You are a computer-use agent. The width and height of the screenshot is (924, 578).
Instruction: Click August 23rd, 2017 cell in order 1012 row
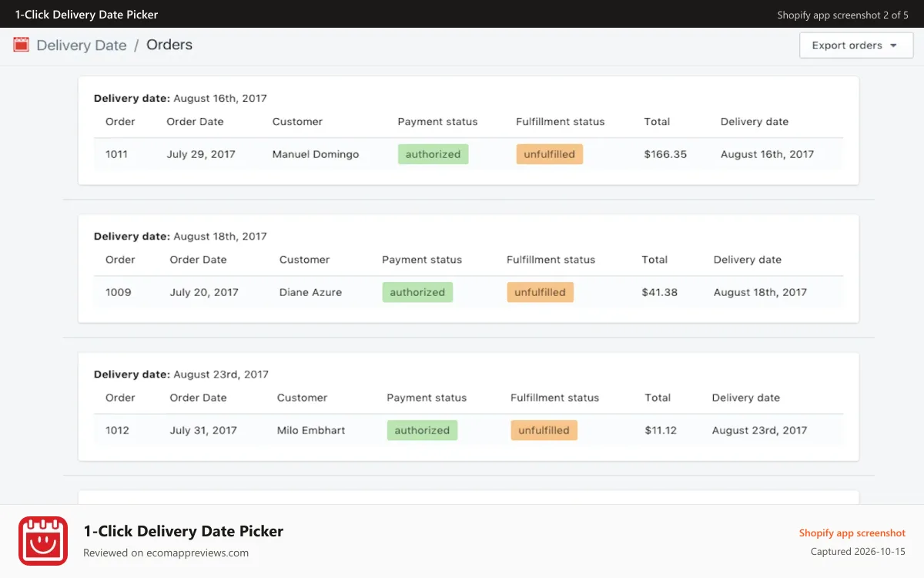coord(759,430)
